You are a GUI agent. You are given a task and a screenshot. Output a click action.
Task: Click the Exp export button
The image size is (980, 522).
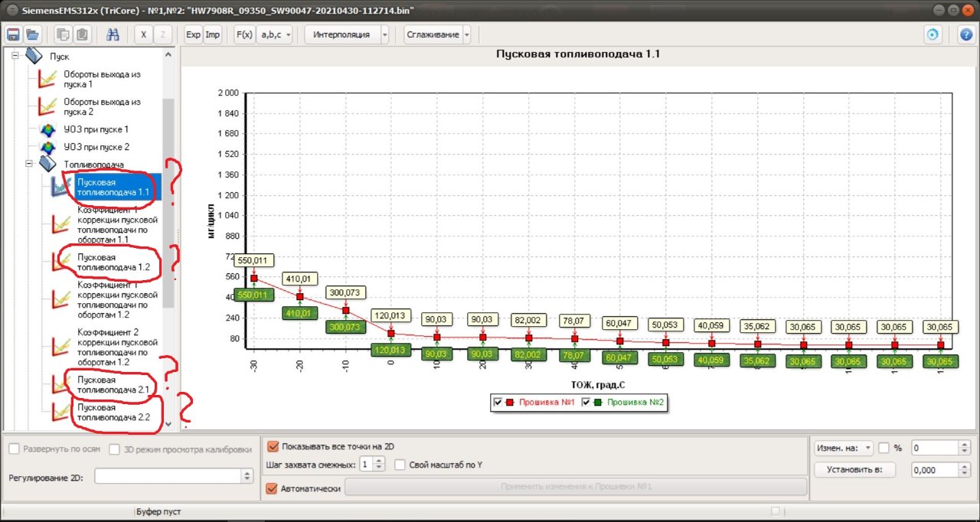click(194, 34)
